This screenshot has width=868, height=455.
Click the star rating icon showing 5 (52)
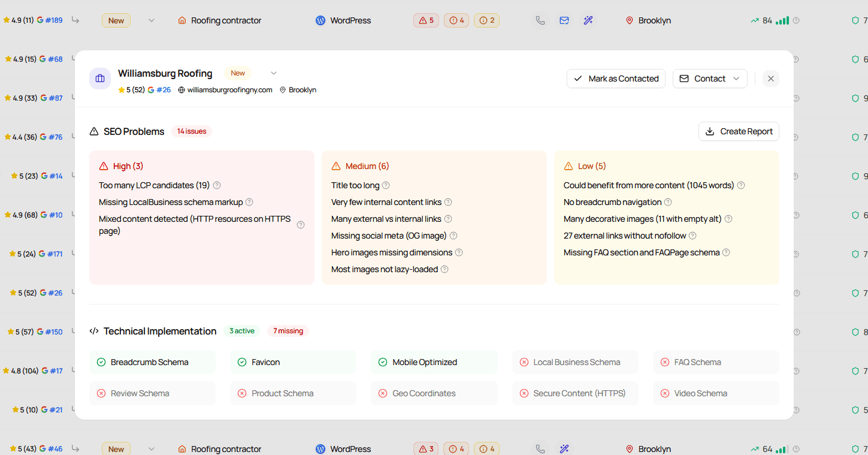(131, 90)
